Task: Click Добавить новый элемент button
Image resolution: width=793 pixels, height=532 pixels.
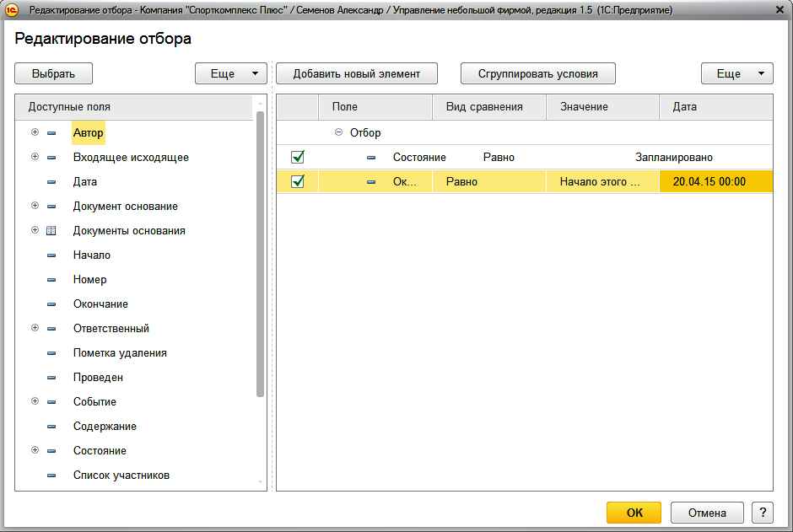Action: click(357, 73)
